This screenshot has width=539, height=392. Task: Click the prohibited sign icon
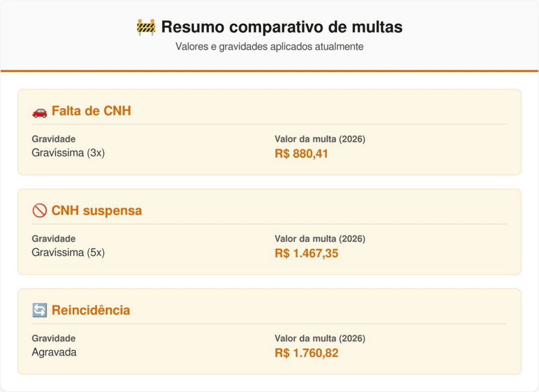click(39, 211)
